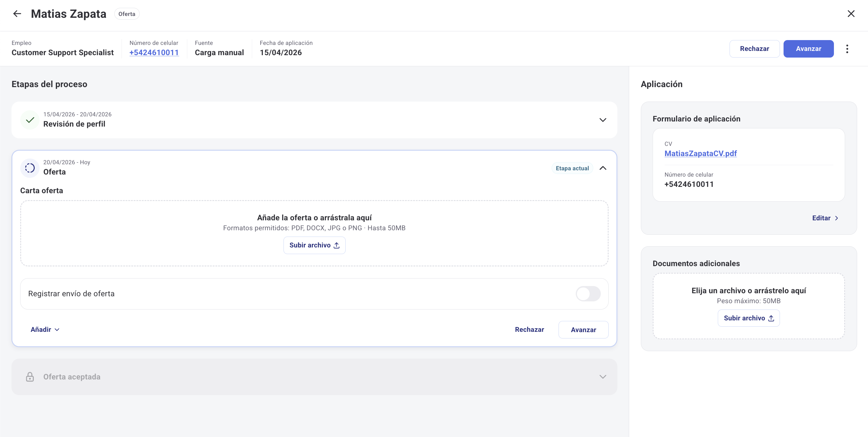868x437 pixels.
Task: Expand the Revisión de perfil stage
Action: 603,120
